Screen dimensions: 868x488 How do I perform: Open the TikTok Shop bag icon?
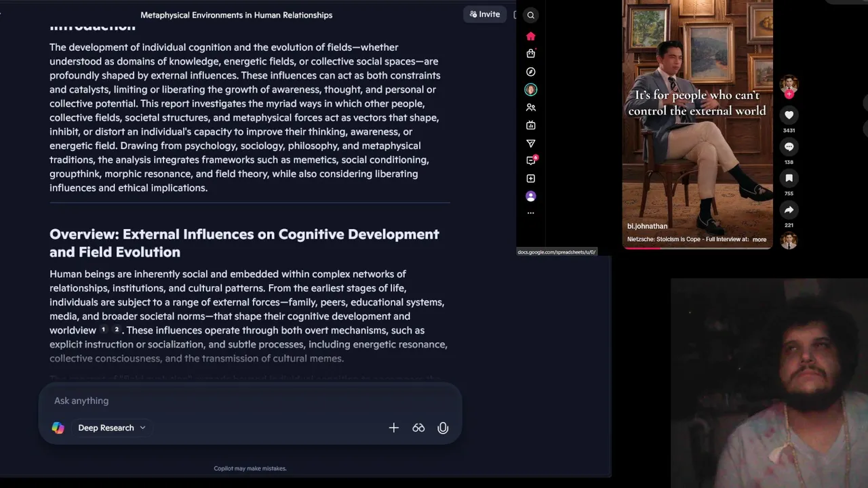pos(531,54)
